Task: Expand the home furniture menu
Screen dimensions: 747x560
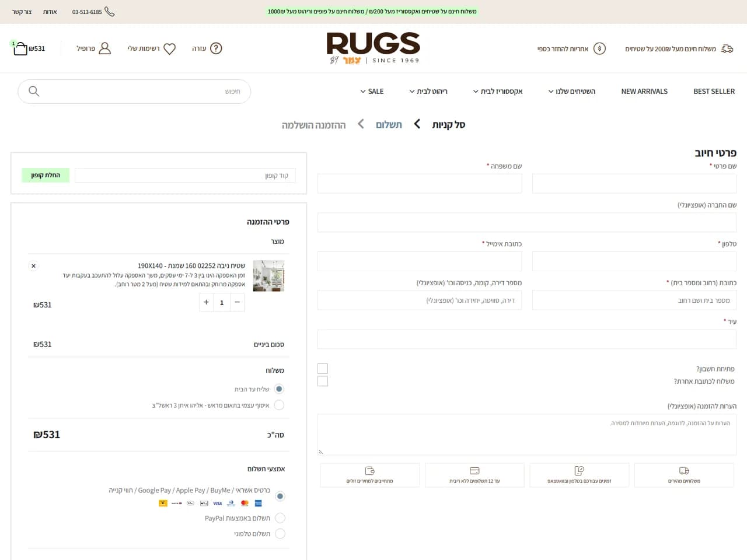Action: point(428,92)
